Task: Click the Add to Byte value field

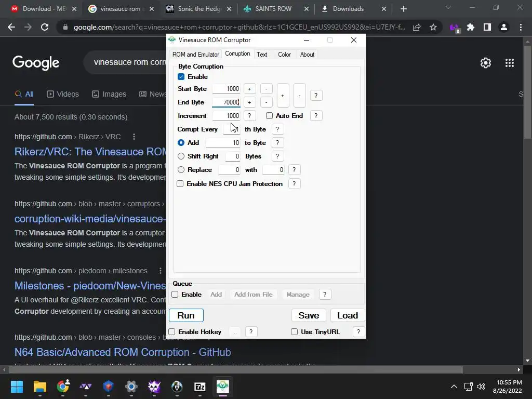Action: pos(222,143)
